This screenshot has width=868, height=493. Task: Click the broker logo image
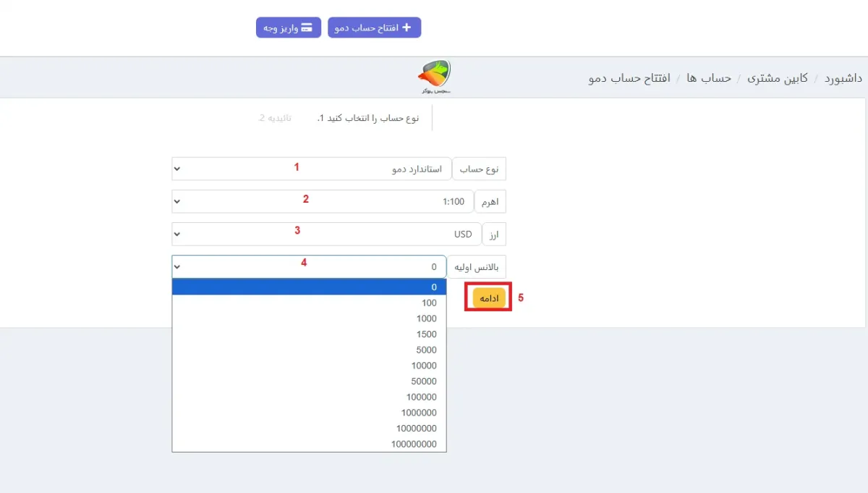pyautogui.click(x=435, y=77)
